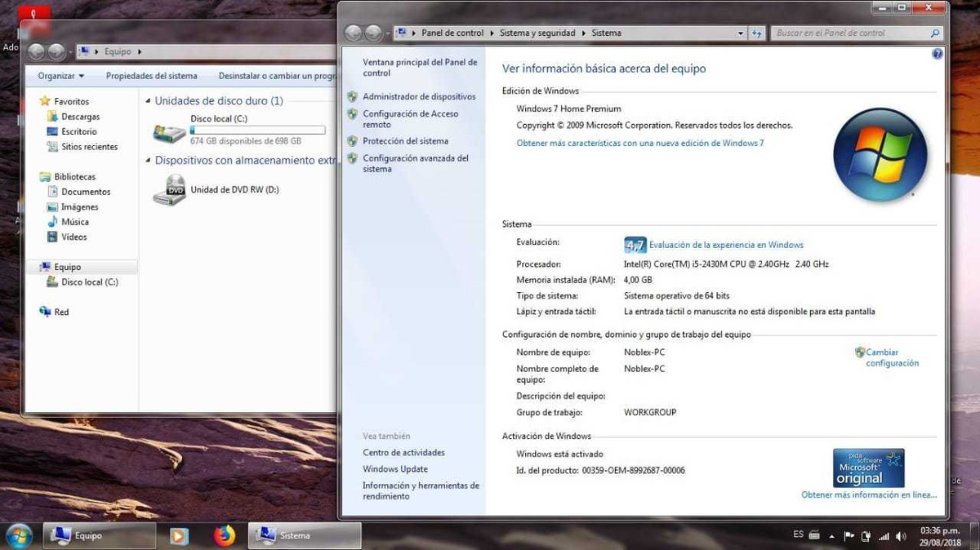
Task: Expand the arrow after Sistema y seguridad breadcrumb
Action: coord(584,33)
